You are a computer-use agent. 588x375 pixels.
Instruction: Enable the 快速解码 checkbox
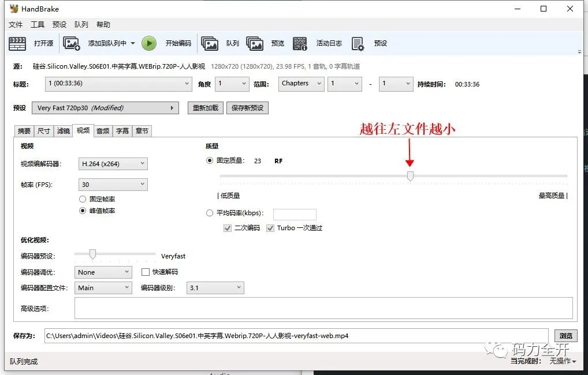coord(146,272)
